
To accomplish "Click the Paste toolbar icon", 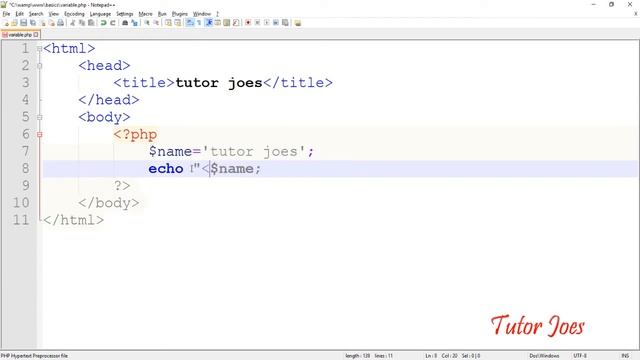I will point(91,23).
